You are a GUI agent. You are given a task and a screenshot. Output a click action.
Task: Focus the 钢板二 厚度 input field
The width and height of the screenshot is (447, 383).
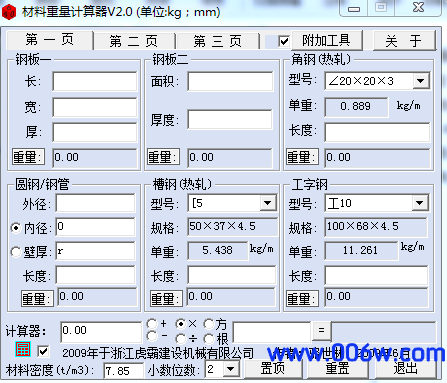pyautogui.click(x=230, y=120)
